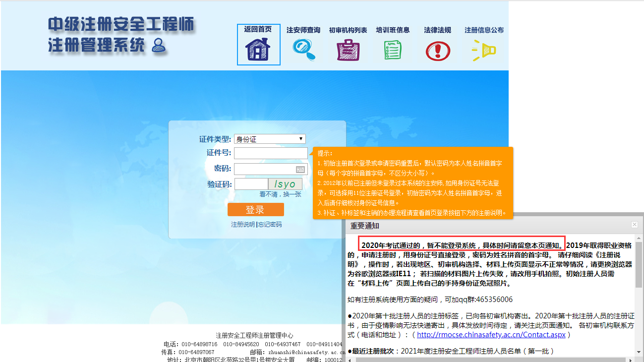
Task: Open the green checklist icon for 培训班信息
Action: (x=393, y=50)
